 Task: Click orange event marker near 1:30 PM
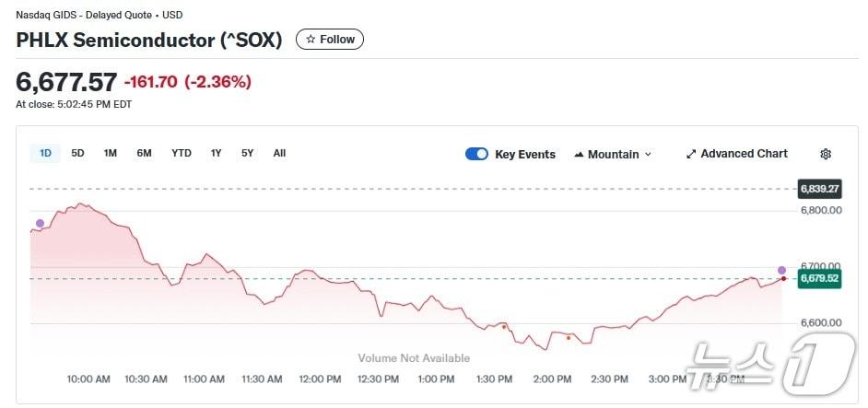pos(504,327)
